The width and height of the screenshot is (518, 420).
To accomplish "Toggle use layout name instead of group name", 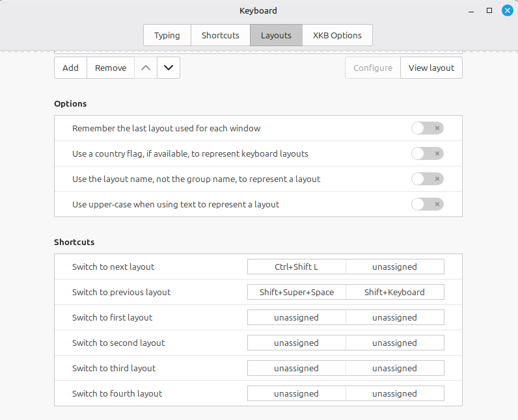I will (x=427, y=179).
